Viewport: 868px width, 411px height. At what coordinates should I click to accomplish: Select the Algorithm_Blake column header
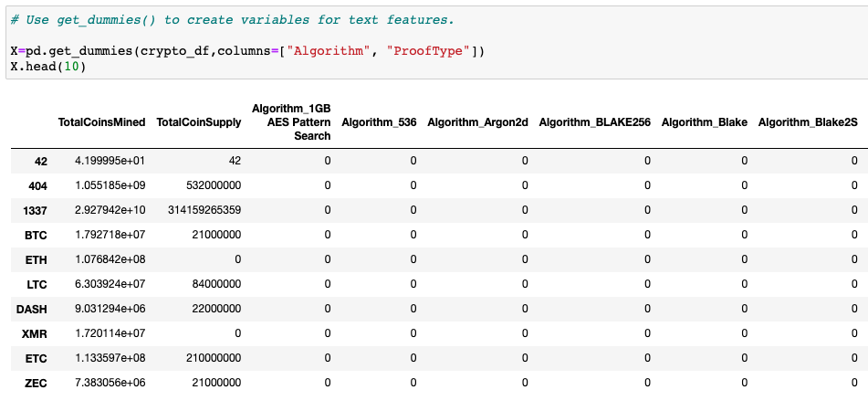click(704, 121)
